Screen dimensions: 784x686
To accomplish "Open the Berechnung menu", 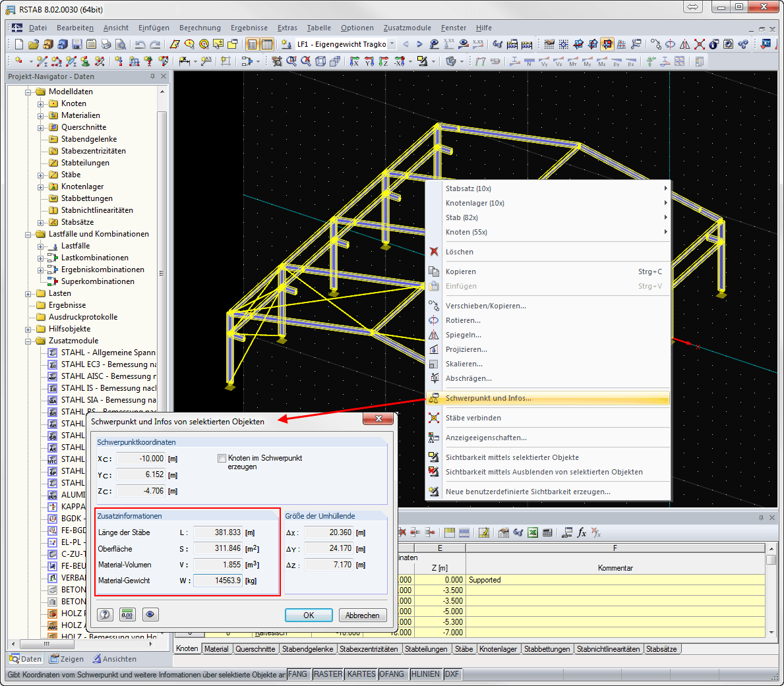I will [200, 28].
